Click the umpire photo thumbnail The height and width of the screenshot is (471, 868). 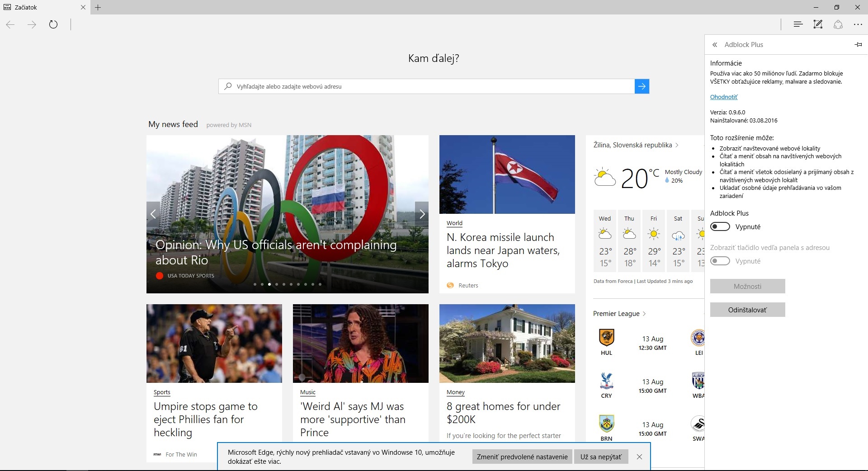click(214, 344)
